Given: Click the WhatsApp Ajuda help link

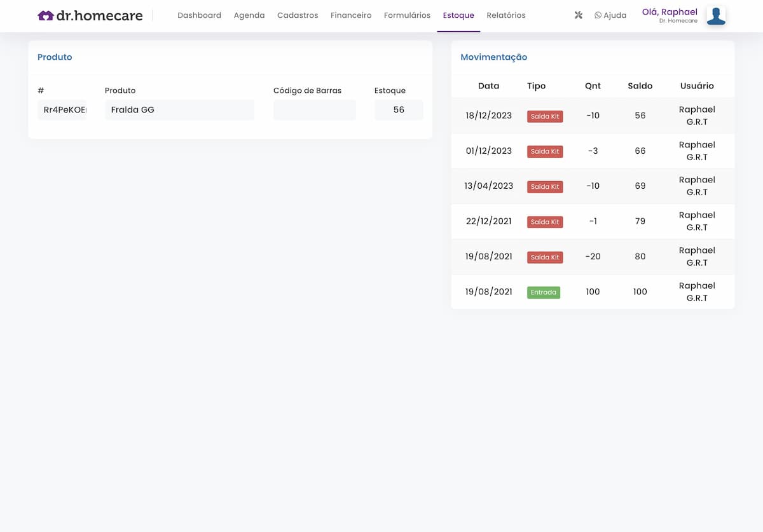Looking at the screenshot, I should 610,15.
